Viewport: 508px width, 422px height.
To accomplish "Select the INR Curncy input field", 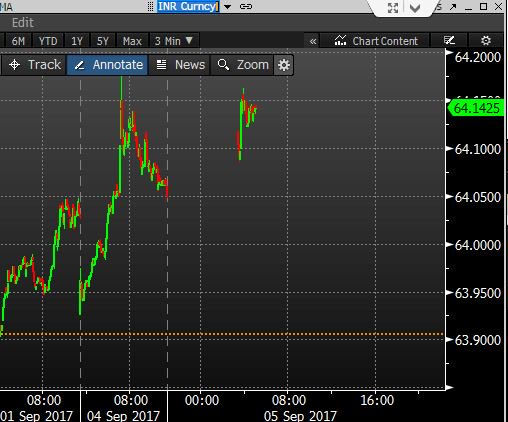I will [x=188, y=6].
